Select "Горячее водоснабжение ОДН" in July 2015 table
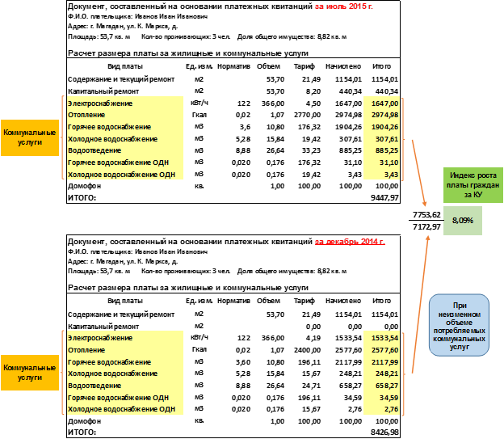504x439 pixels. point(118,163)
